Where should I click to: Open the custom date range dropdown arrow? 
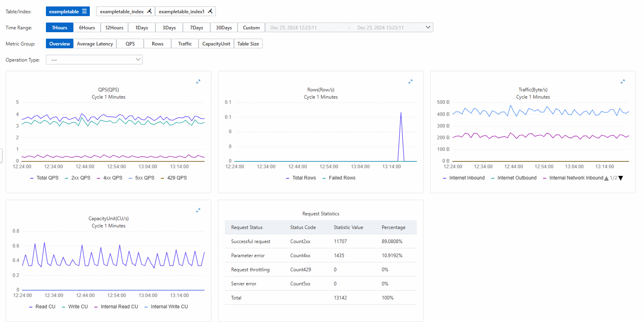tap(428, 27)
